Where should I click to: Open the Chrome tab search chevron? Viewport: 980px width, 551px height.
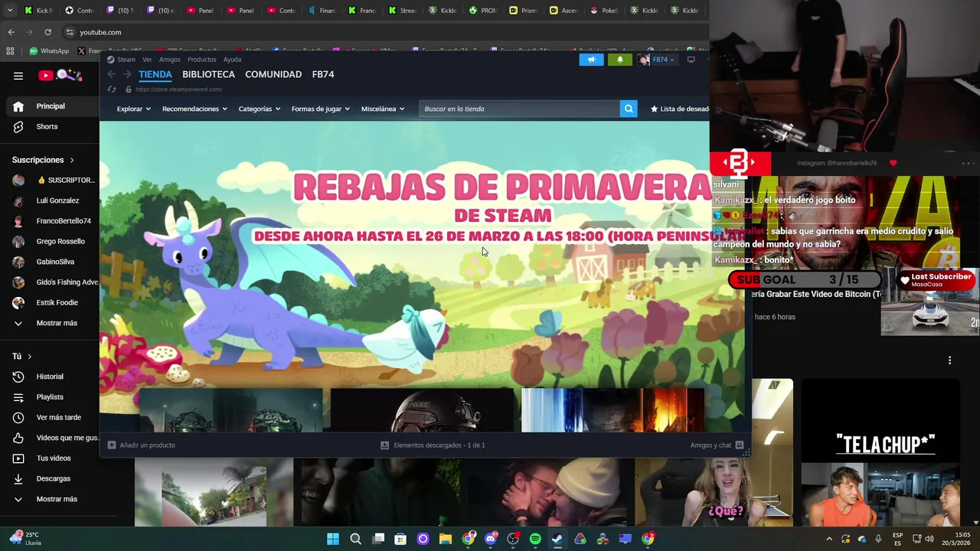(10, 11)
